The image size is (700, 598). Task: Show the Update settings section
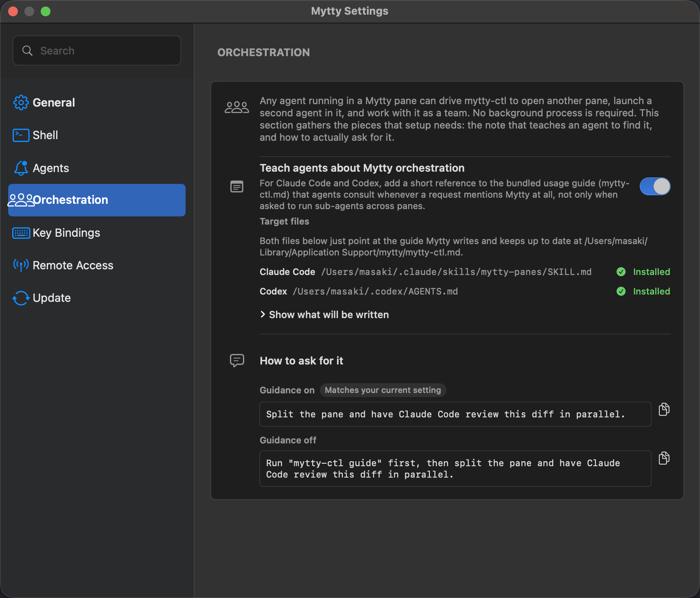pos(97,298)
